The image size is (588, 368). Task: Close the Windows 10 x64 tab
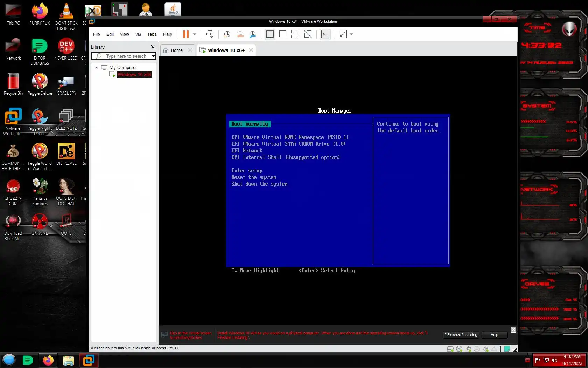pos(251,50)
